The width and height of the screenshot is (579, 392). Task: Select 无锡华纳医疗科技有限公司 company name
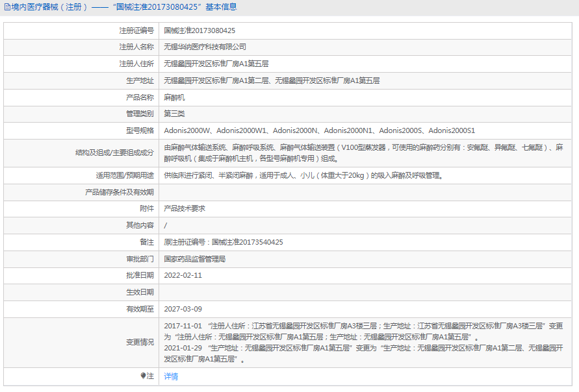click(x=205, y=47)
